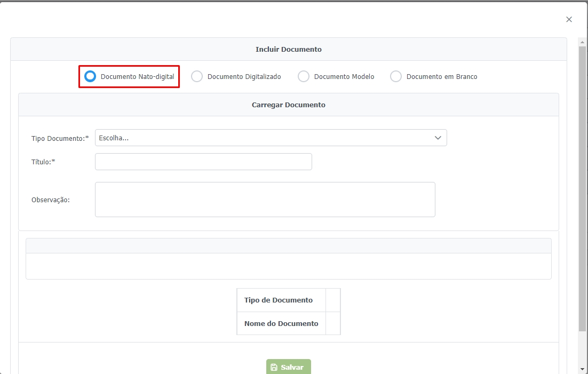Click the vertical scrollbar thumb
Viewport: 588px width, 374px height.
pyautogui.click(x=582, y=187)
